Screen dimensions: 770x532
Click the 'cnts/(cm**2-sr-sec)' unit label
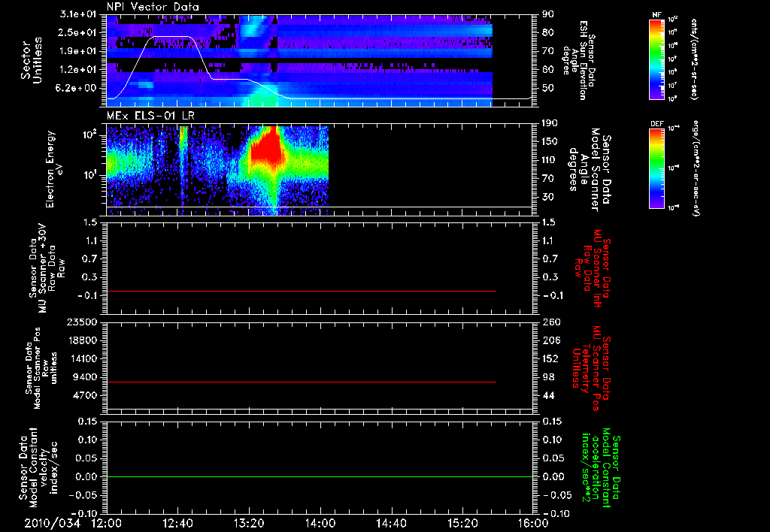pyautogui.click(x=694, y=59)
